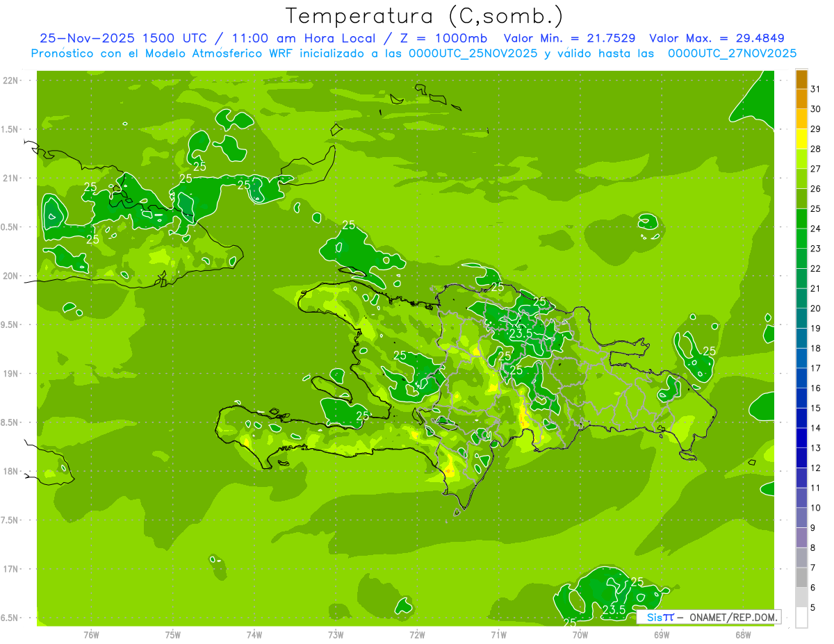834x644 pixels.
Task: Pick the gray legend band between 6 and 7
Action: 801,578
